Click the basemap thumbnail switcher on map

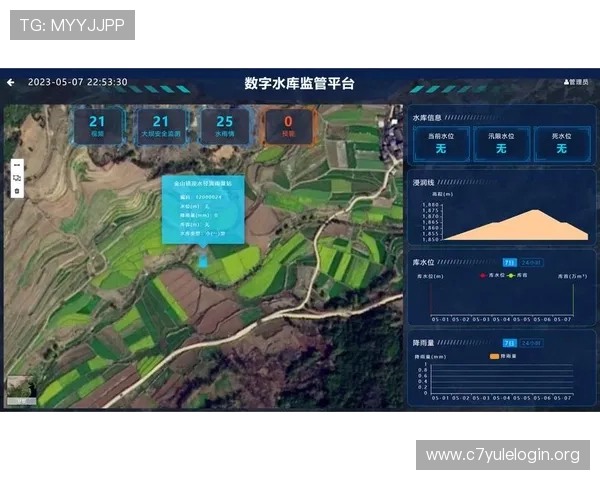click(22, 390)
